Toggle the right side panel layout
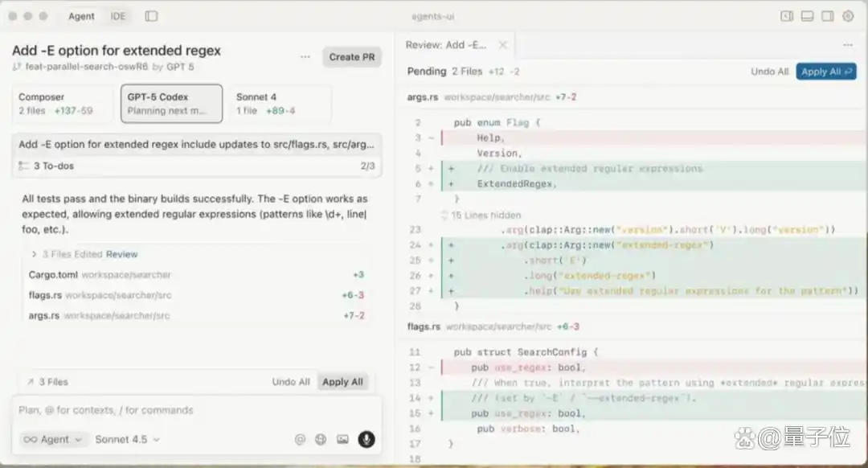Screen dimensions: 868x468 [x=828, y=16]
